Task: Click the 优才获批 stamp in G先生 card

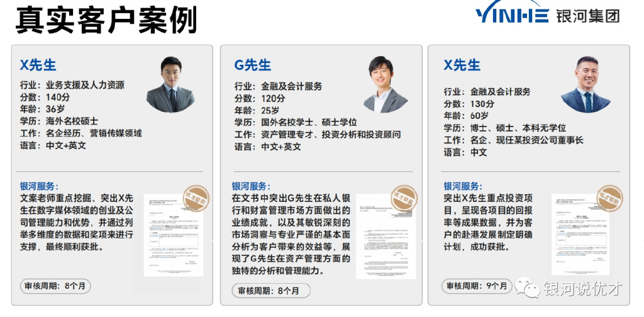Action: [x=404, y=199]
